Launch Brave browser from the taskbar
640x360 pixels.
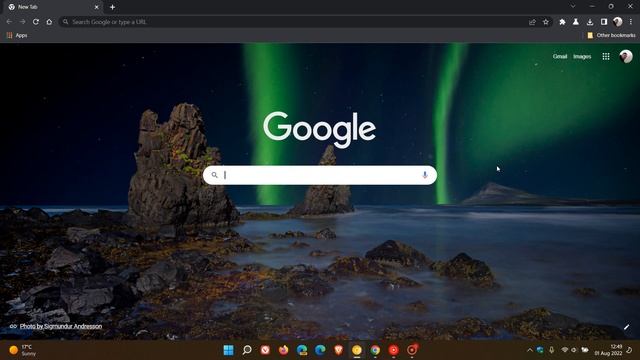[338, 350]
